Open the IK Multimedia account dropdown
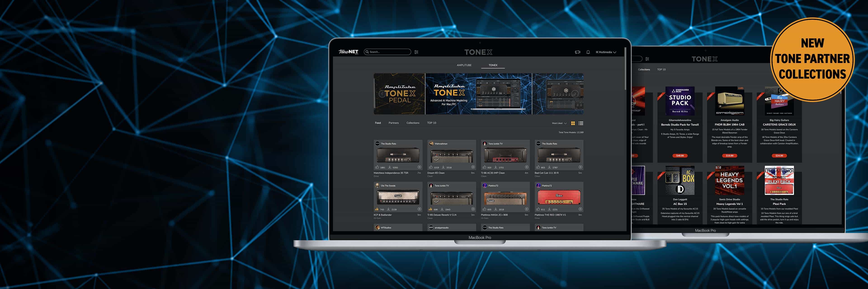Viewport: 868px width, 289px height. [606, 52]
